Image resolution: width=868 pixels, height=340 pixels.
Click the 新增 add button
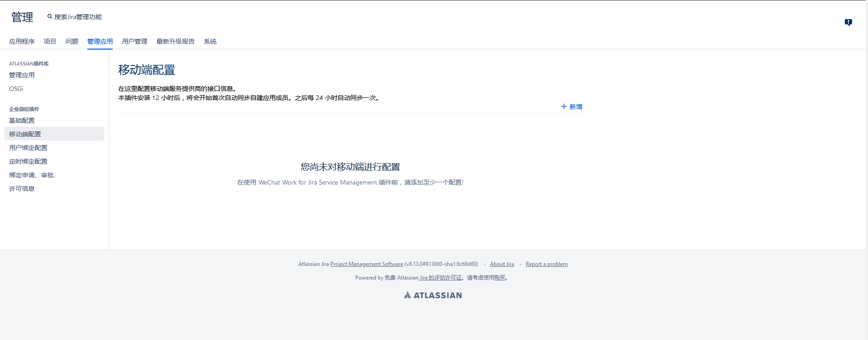(x=571, y=107)
